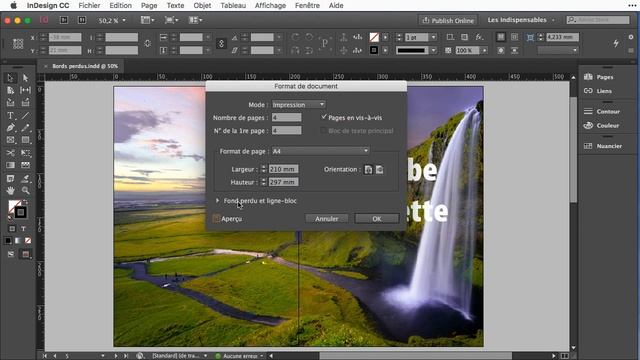Image resolution: width=640 pixels, height=360 pixels.
Task: Open the Apple menu
Action: tap(13, 5)
